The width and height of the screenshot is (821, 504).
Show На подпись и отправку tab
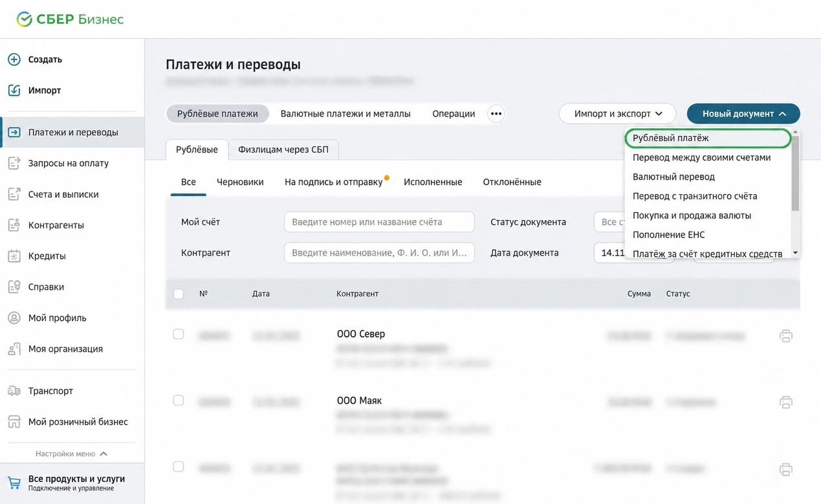tap(334, 182)
